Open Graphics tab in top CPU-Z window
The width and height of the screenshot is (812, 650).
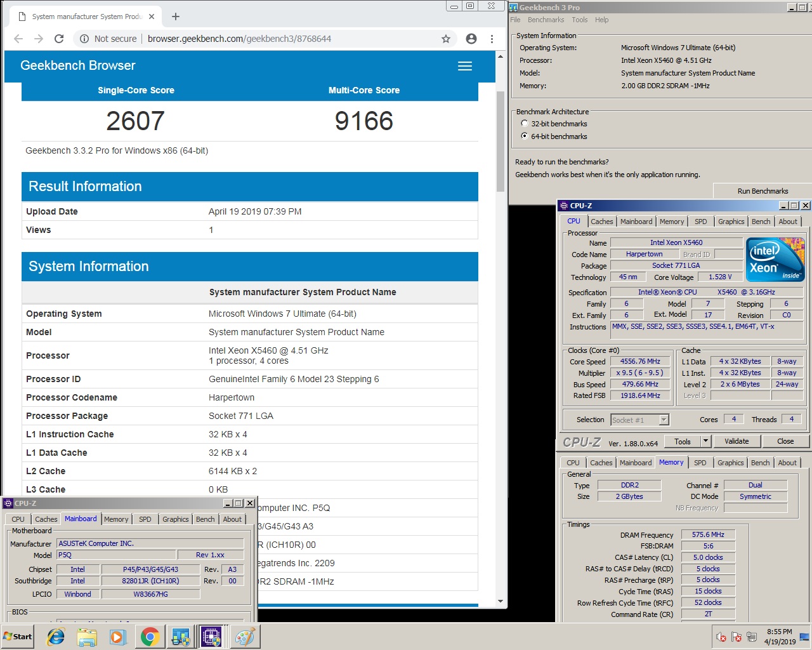point(731,222)
